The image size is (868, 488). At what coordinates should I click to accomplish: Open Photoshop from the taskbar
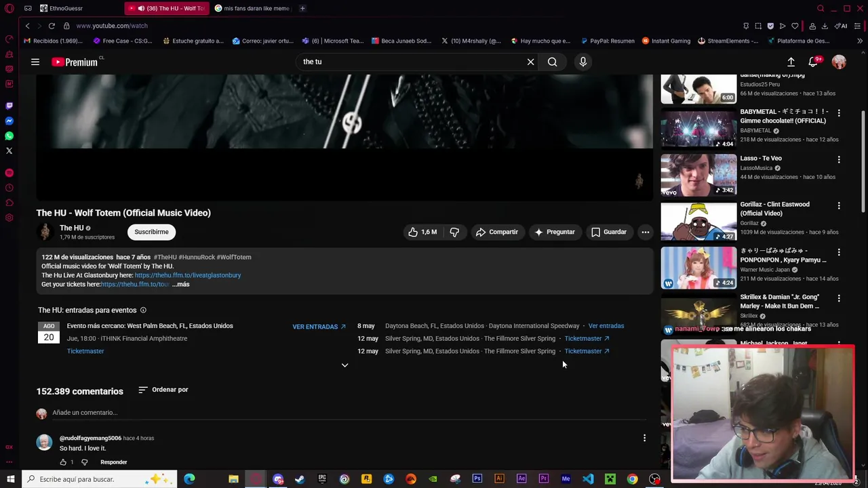477,479
